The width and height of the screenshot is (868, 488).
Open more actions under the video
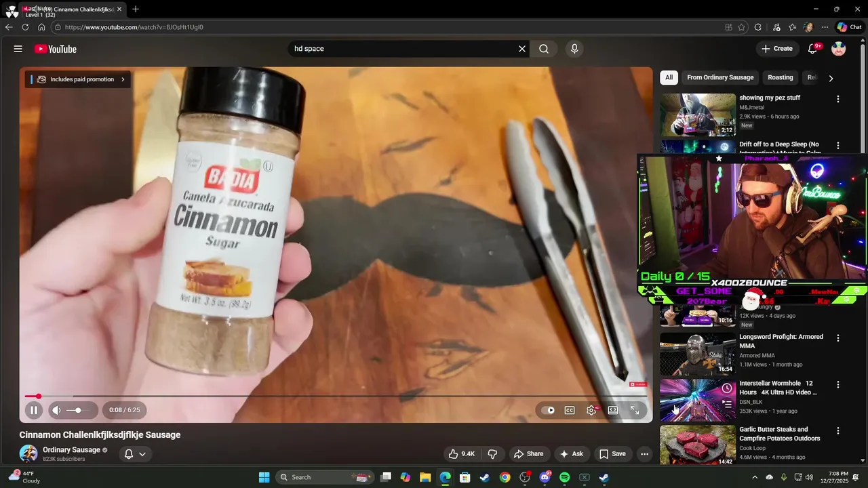point(645,454)
